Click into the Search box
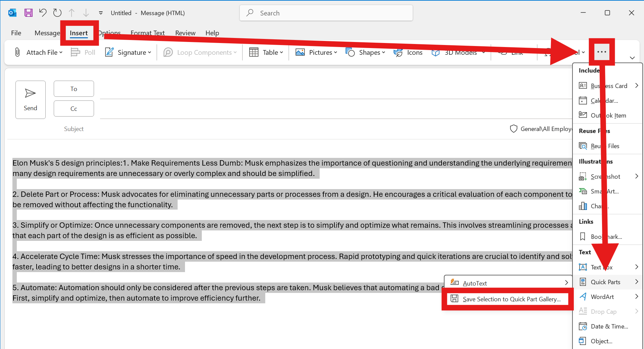 click(326, 13)
